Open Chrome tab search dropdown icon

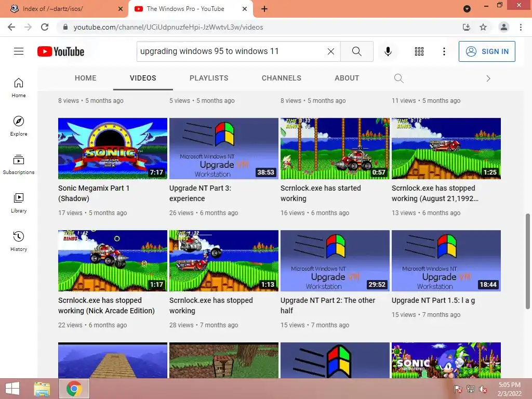point(467,9)
